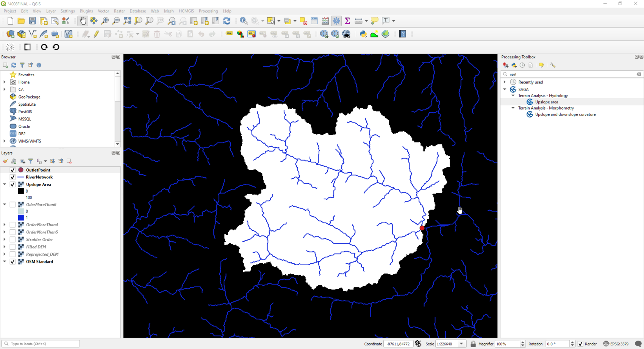Select the Identify Features tool
Image resolution: width=644 pixels, height=349 pixels.
pyautogui.click(x=244, y=21)
